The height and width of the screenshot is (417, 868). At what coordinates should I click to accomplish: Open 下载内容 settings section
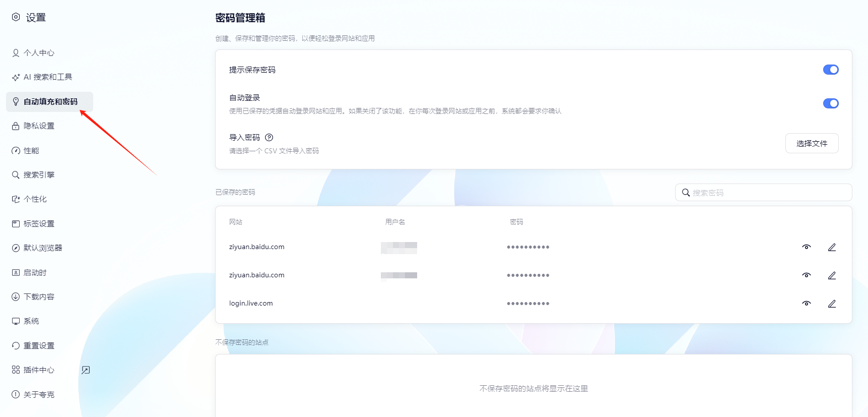coord(33,297)
